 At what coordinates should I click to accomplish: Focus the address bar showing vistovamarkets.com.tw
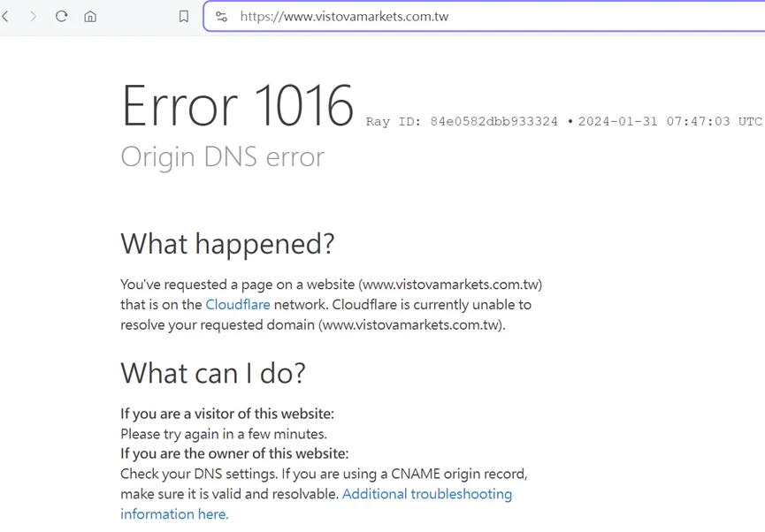pos(484,17)
